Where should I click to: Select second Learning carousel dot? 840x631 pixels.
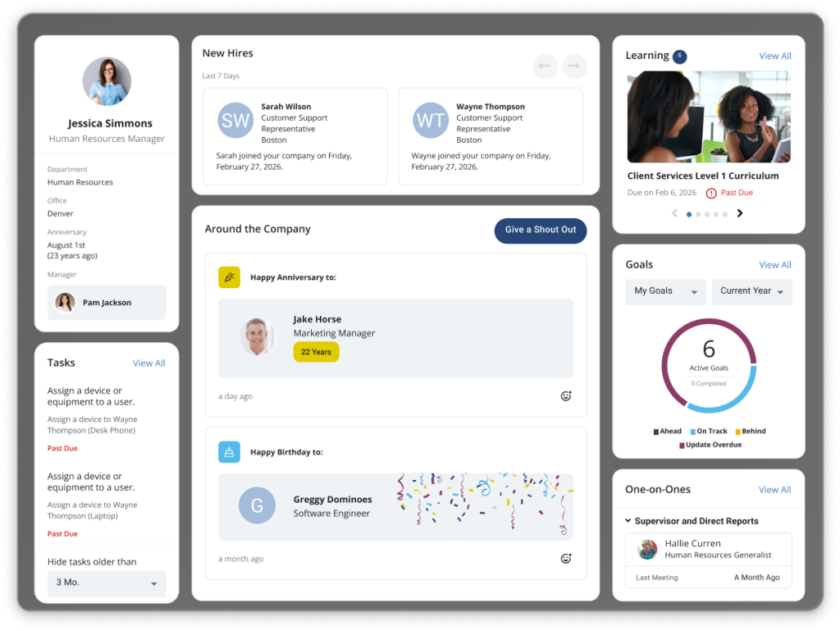(698, 214)
